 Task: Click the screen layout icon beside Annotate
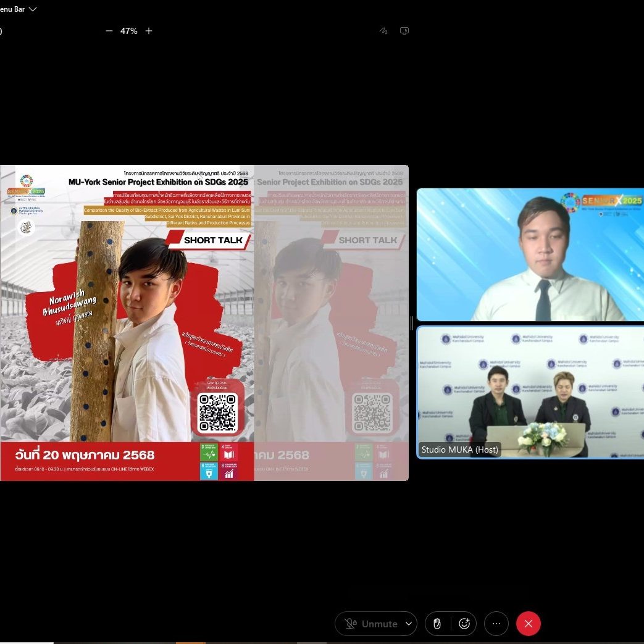tap(404, 31)
